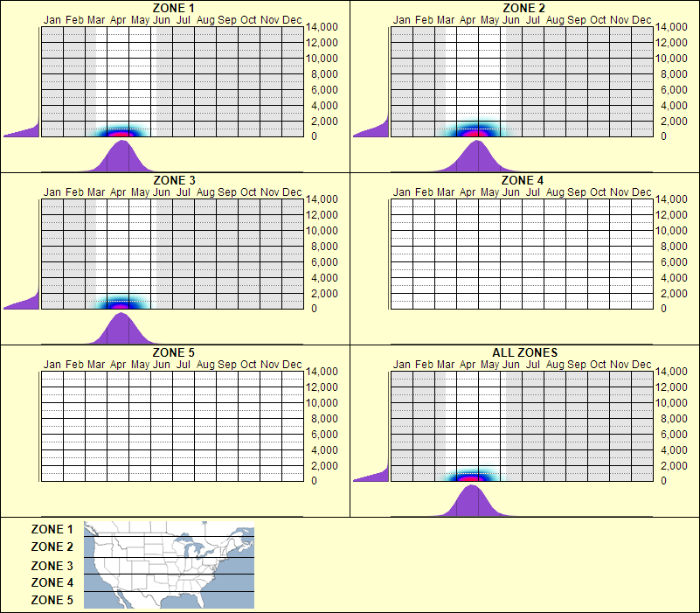Click the ZONE 1 legend label

click(51, 529)
